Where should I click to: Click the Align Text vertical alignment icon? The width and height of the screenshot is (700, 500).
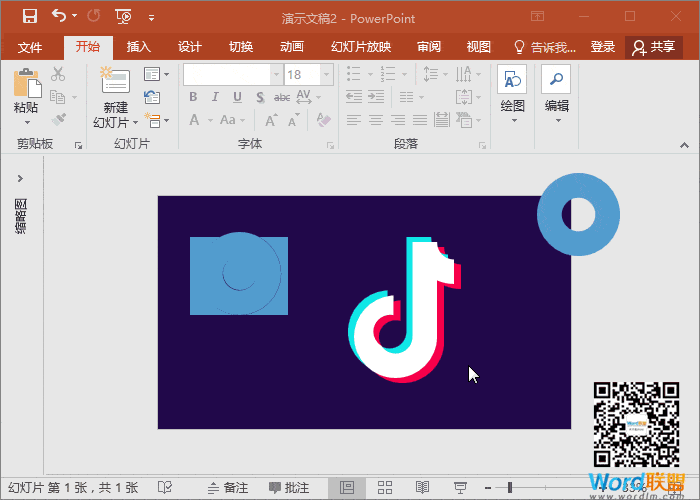point(464,97)
